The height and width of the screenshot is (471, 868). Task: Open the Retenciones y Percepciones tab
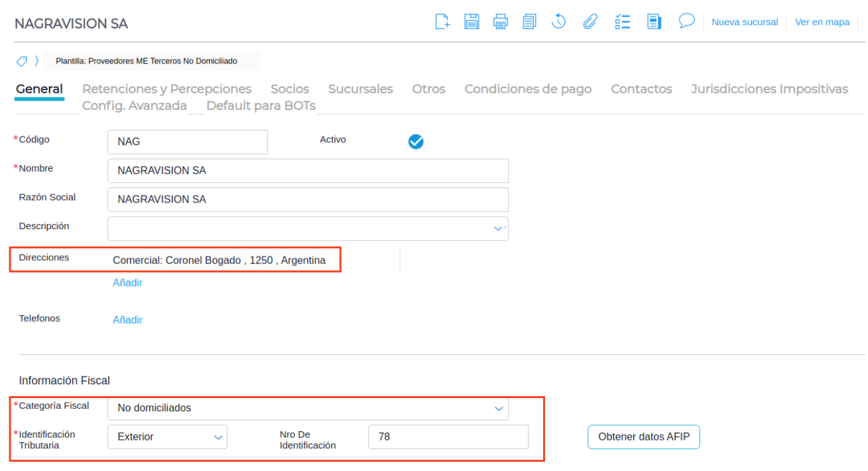point(166,89)
